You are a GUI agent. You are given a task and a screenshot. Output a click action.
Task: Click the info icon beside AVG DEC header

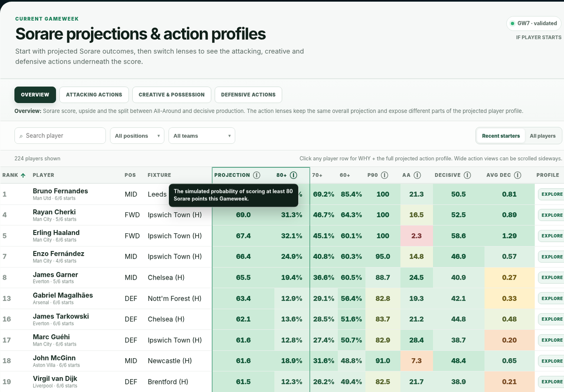click(518, 175)
